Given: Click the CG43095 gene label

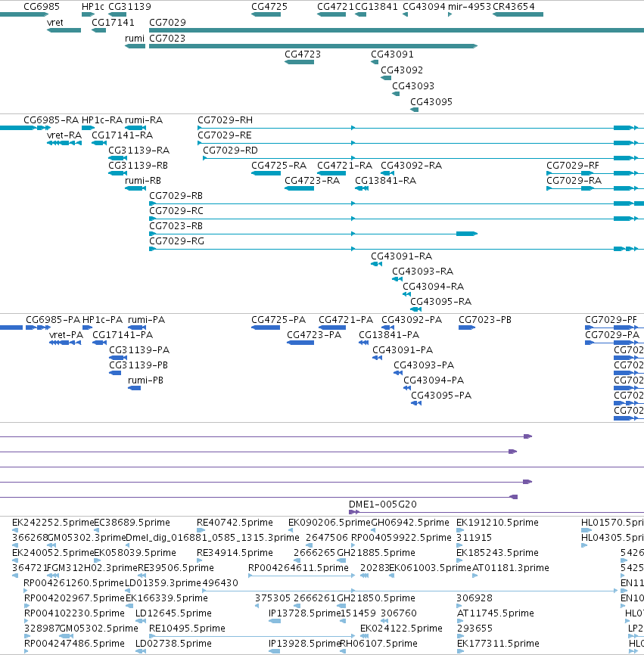Looking at the screenshot, I should [x=431, y=102].
